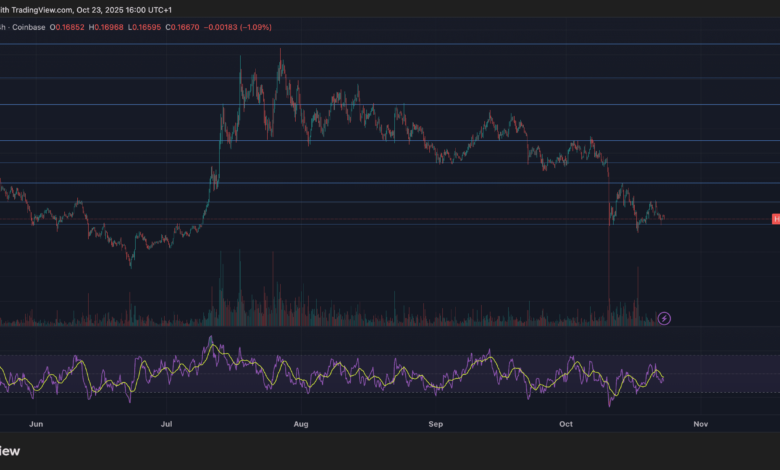
Task: Click the Oct label on the time axis
Action: tap(566, 424)
